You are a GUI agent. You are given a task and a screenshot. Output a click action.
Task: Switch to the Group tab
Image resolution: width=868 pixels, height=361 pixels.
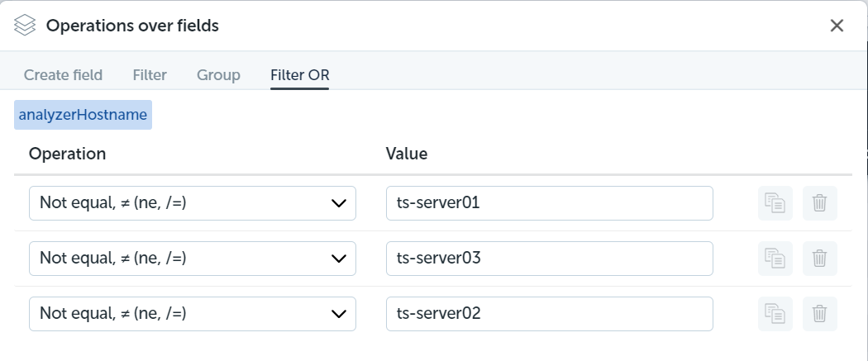219,74
